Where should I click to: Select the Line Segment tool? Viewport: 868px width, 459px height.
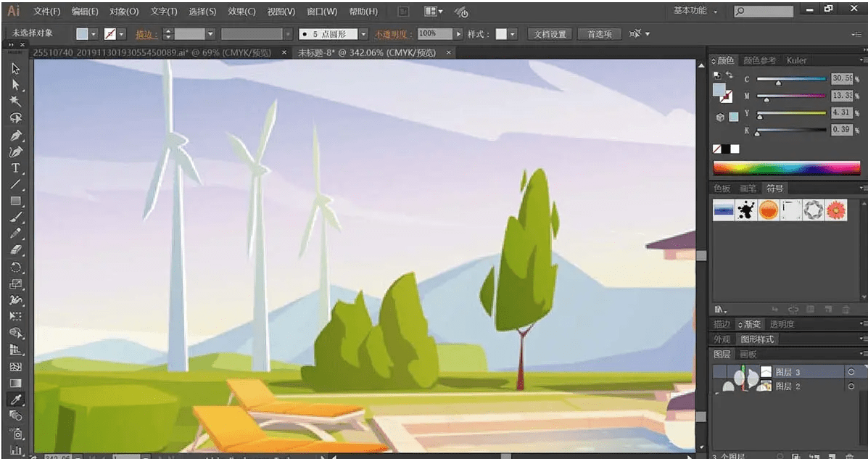point(15,184)
